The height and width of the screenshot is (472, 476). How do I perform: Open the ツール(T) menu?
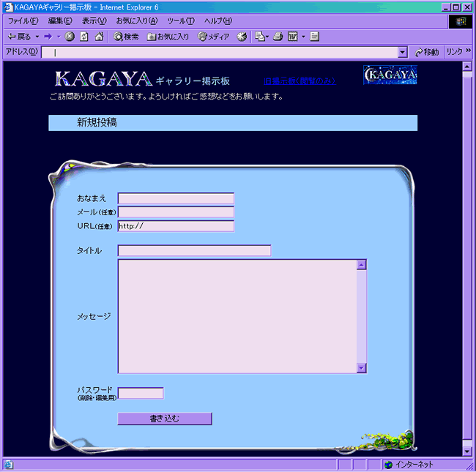pyautogui.click(x=181, y=21)
